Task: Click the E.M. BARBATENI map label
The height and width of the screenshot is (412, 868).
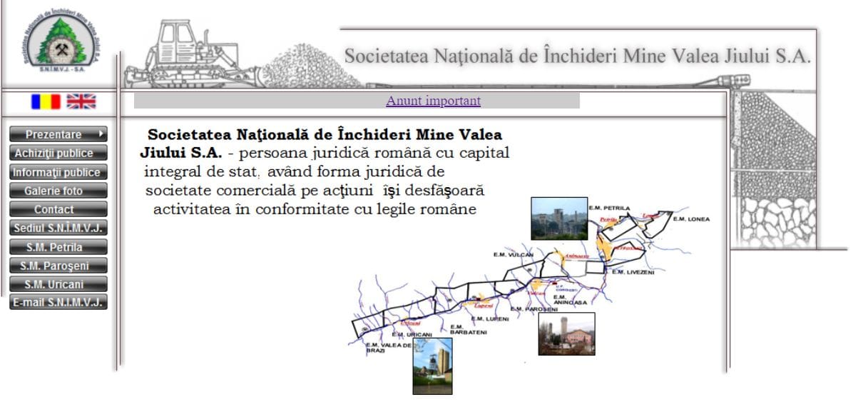Action: pyautogui.click(x=469, y=329)
